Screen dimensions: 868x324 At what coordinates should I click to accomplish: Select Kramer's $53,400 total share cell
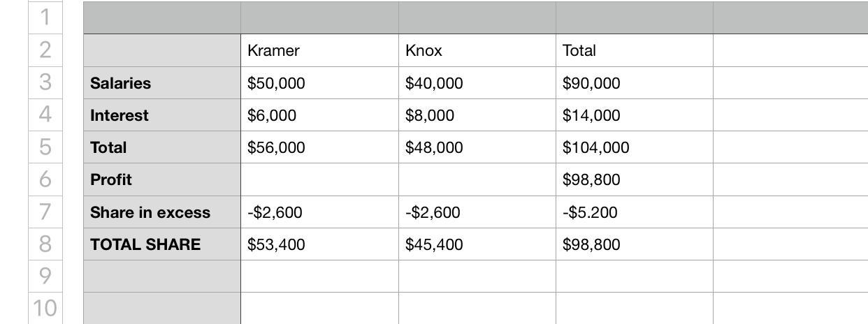click(319, 244)
